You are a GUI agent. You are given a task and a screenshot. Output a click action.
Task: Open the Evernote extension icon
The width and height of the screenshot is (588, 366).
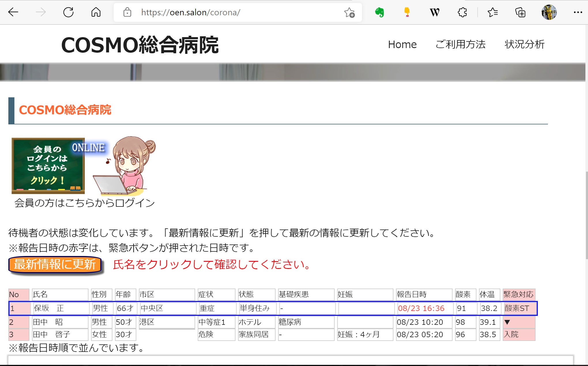coord(379,12)
